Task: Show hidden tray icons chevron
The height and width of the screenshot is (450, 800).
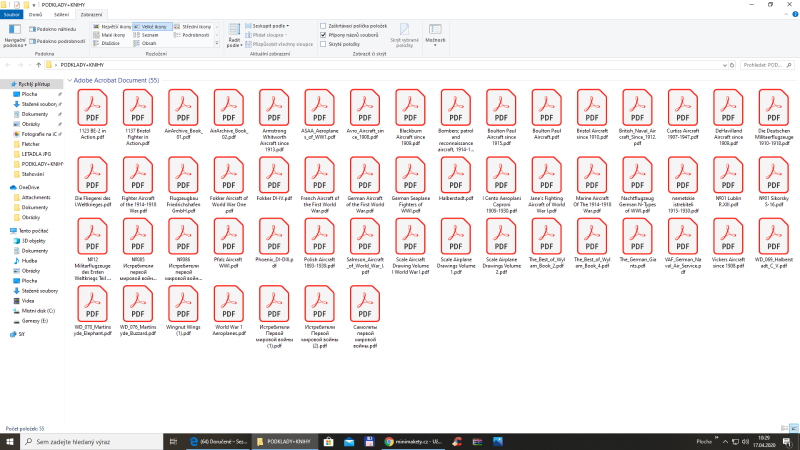Action: click(726, 442)
